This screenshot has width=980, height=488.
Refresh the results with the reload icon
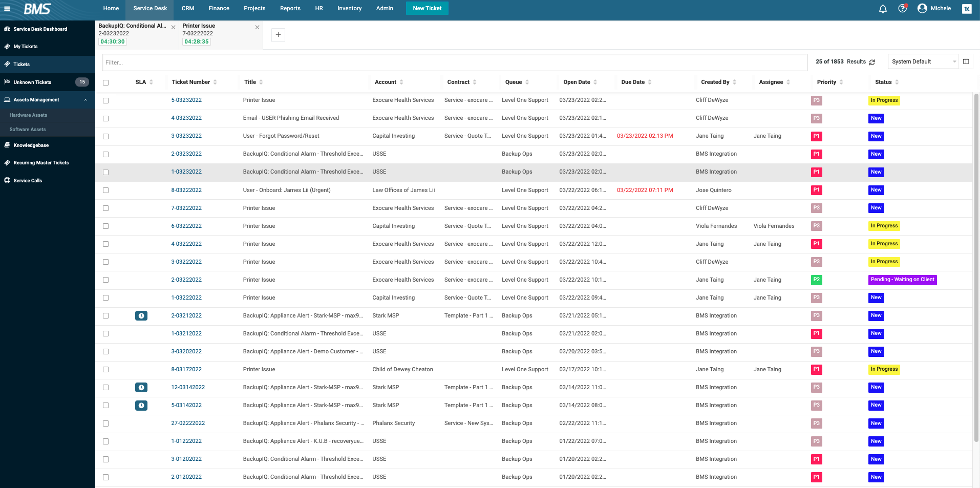[x=872, y=62]
